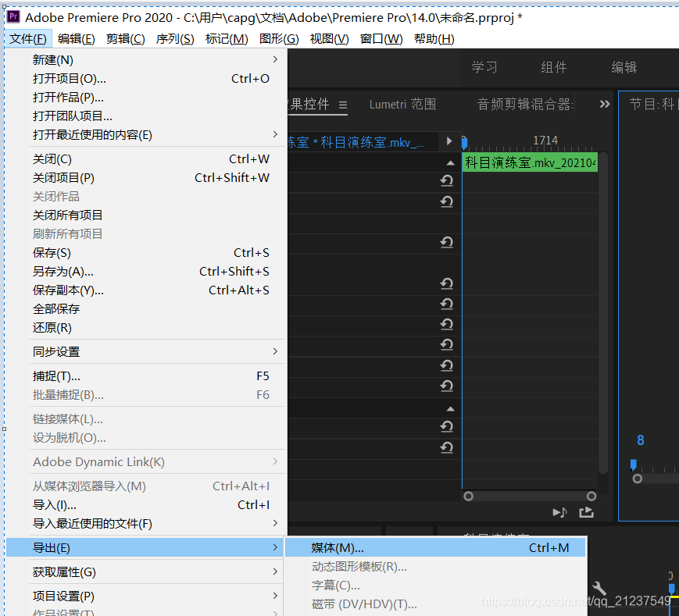Show hidden panel tabs with double-arrow overflow
Viewport: 679px width, 616px height.
605,104
